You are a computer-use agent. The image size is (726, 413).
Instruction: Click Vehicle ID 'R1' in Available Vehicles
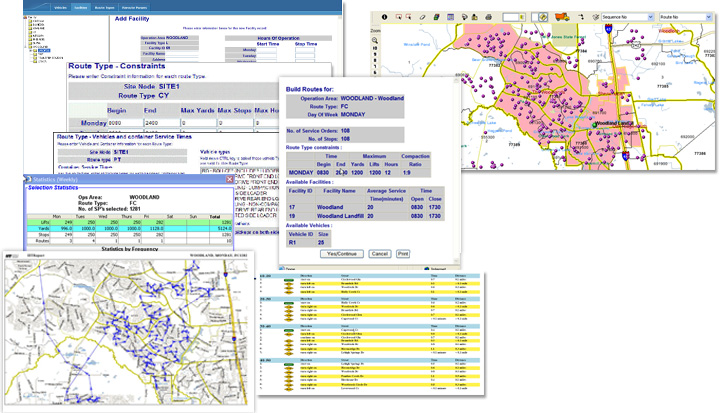(x=292, y=242)
